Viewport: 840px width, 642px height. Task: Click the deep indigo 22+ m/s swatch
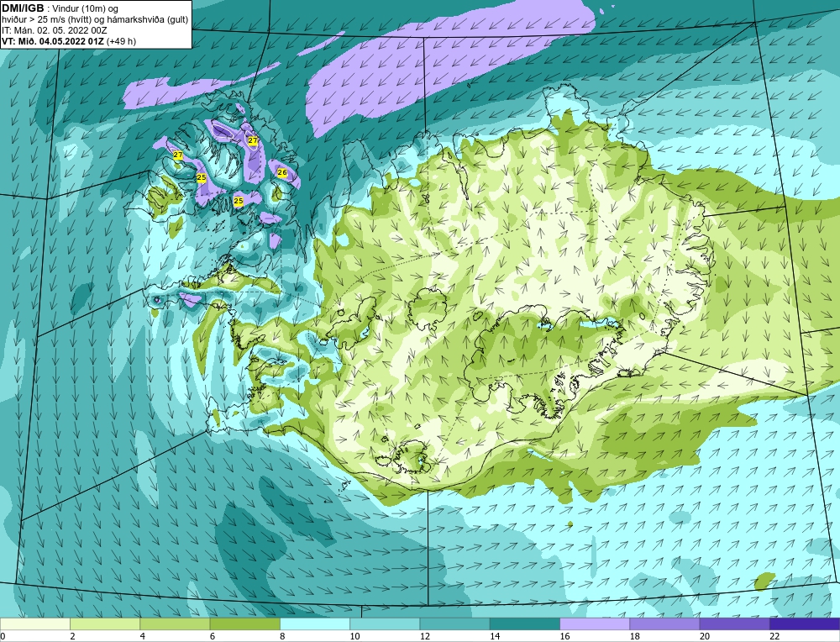[805, 624]
